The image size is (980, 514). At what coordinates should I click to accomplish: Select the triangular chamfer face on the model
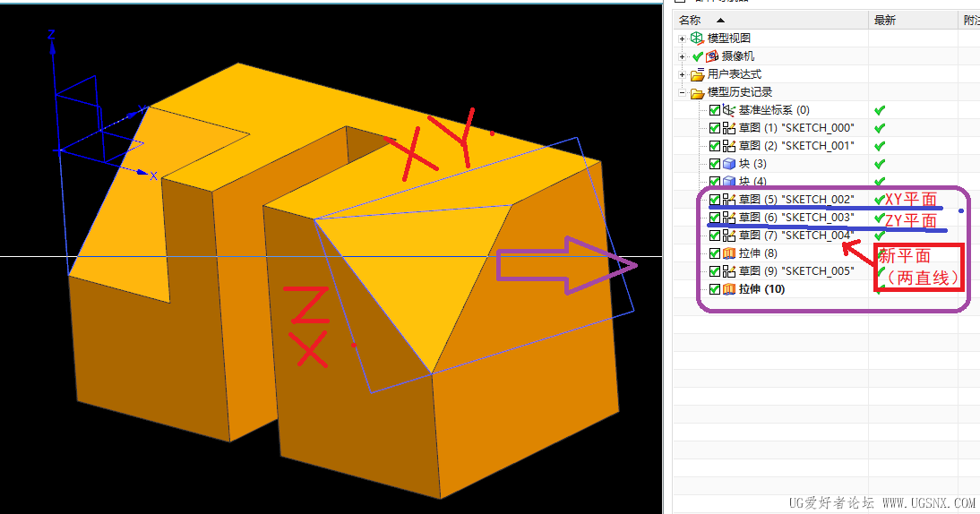pyautogui.click(x=418, y=265)
